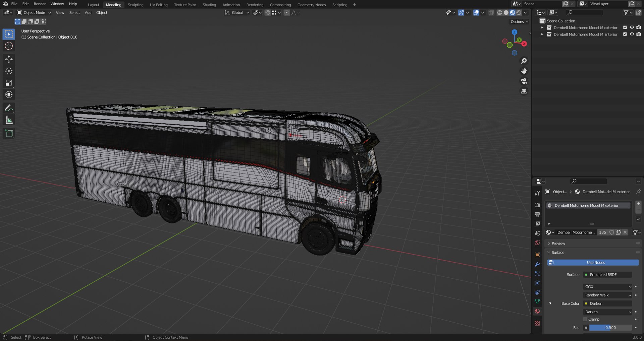Toggle snapping magnet icon
The image size is (644, 341).
click(268, 13)
